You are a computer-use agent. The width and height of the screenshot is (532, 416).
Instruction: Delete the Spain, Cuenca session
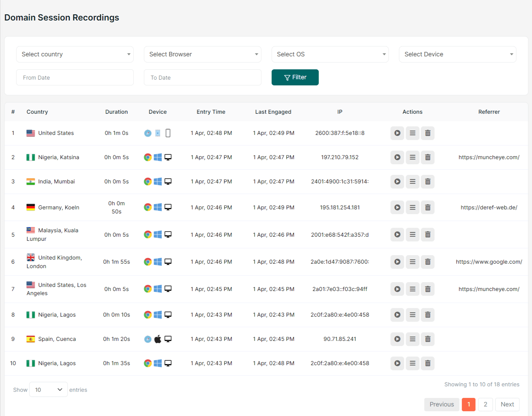point(428,339)
